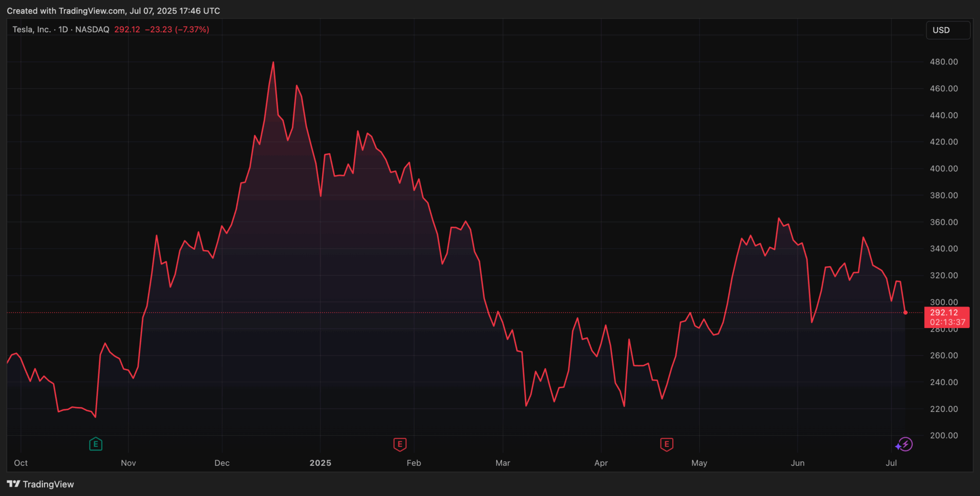This screenshot has width=980, height=496.
Task: Click the -23.23 (−7.37%) change value
Action: 177,30
